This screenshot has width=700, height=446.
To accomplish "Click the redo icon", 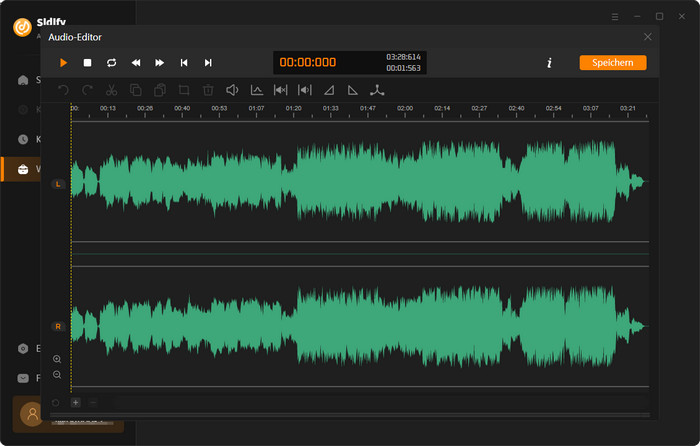I will click(x=88, y=90).
